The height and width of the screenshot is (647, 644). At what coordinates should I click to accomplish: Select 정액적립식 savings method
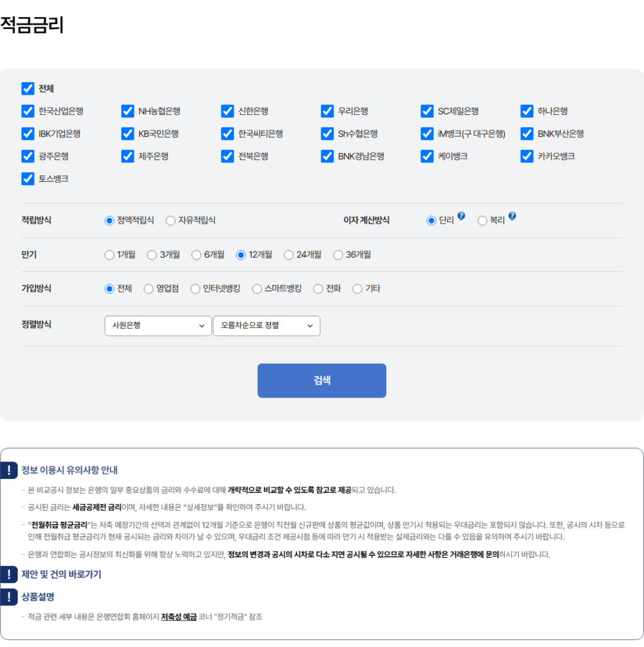click(109, 221)
